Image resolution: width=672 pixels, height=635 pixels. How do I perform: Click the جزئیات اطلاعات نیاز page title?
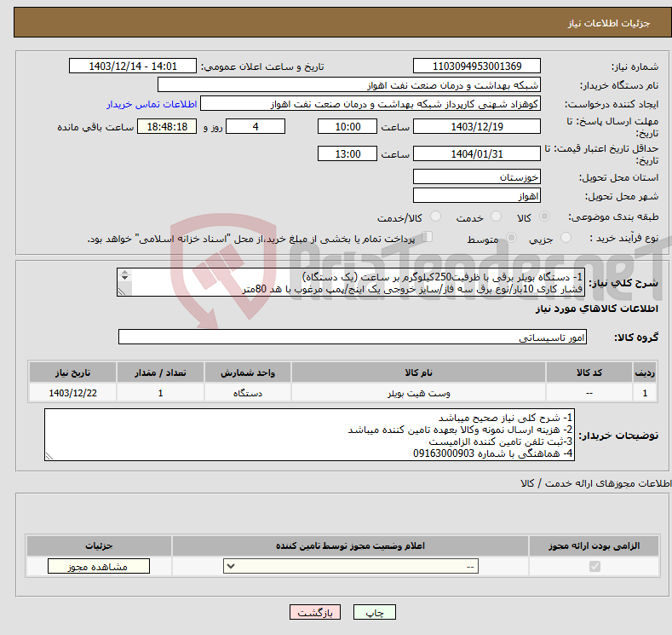pos(609,23)
